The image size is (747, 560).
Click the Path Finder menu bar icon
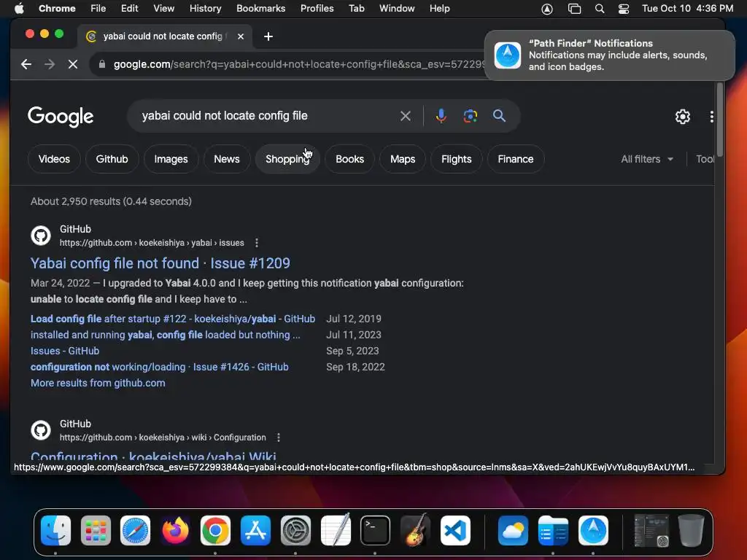(x=547, y=9)
